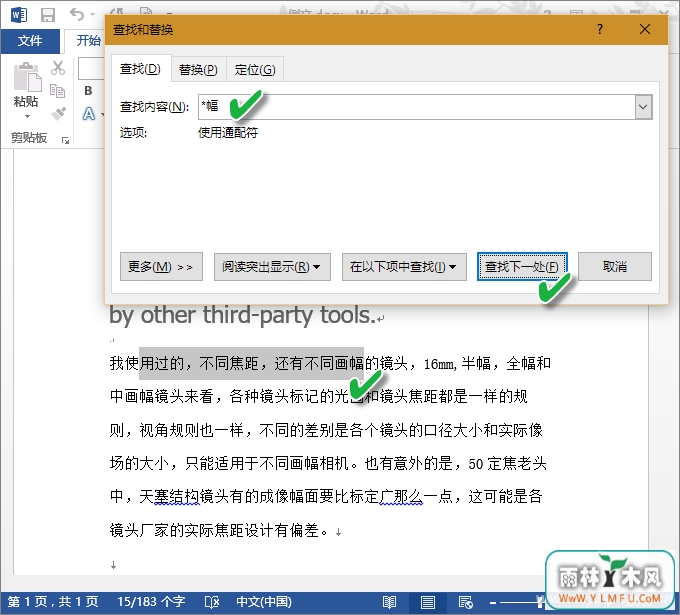Open the 在以下项中查找(I) menu
680x615 pixels.
pos(404,267)
